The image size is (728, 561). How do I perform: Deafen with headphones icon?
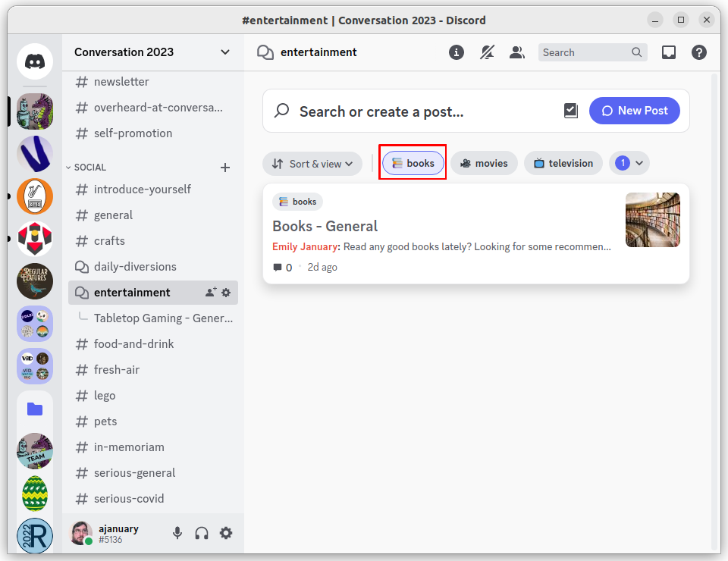click(x=202, y=533)
